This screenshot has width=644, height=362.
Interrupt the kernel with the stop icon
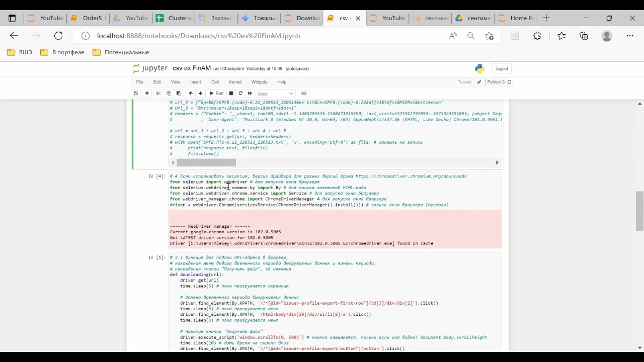pos(231,94)
